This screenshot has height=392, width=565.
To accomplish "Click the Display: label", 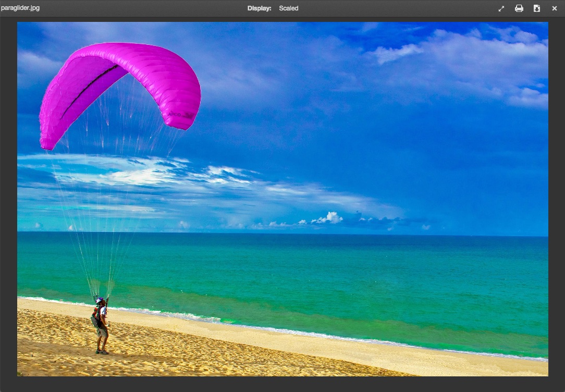I will tap(259, 8).
